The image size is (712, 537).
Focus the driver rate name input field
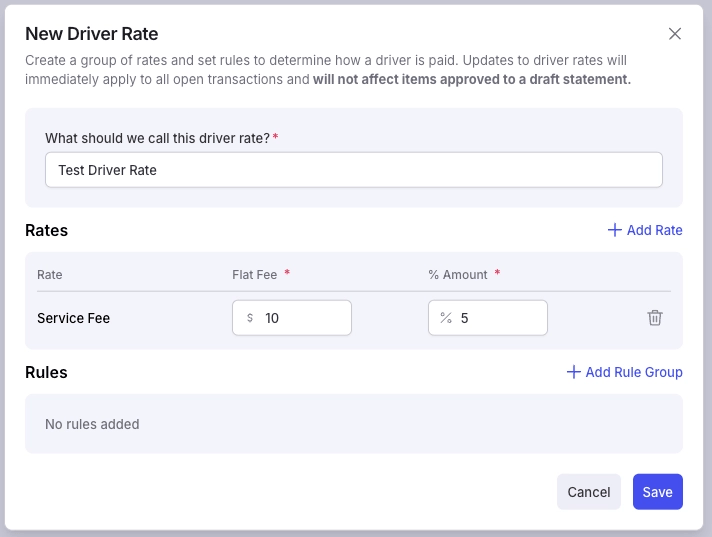pyautogui.click(x=354, y=170)
